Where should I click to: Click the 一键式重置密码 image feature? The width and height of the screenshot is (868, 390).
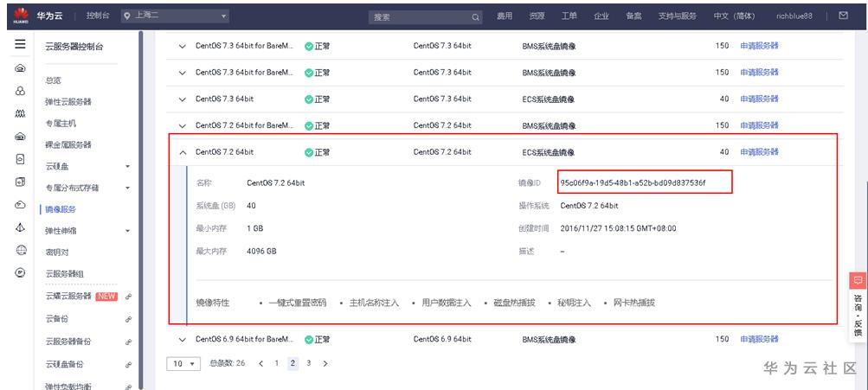[298, 304]
